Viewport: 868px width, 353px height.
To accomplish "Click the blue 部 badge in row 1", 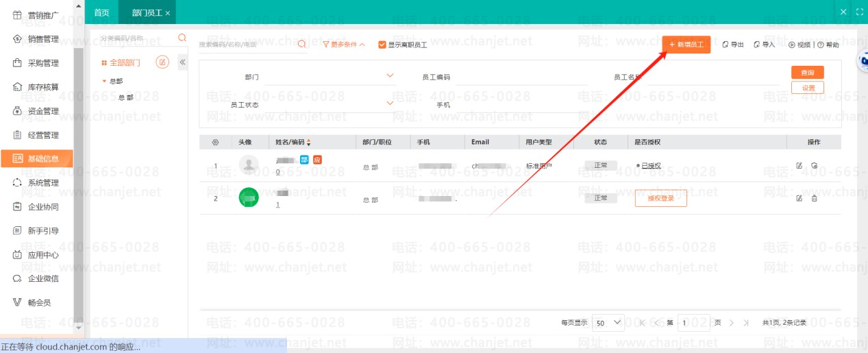I will click(304, 160).
